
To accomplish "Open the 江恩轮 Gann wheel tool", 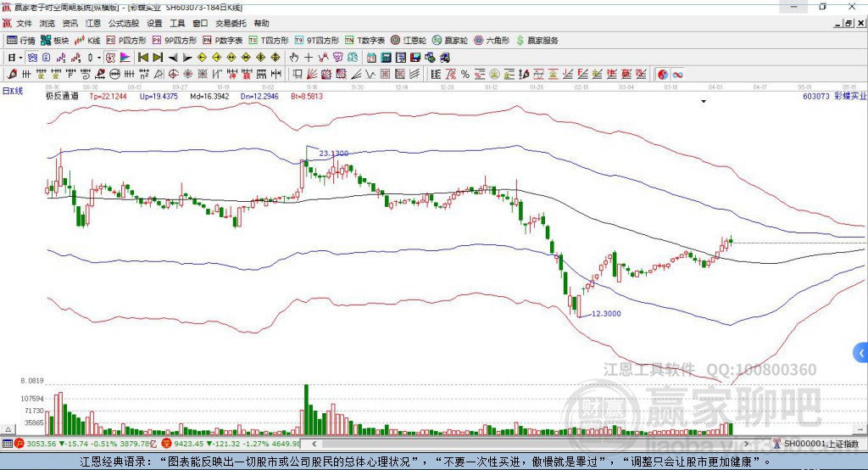I will pyautogui.click(x=409, y=41).
